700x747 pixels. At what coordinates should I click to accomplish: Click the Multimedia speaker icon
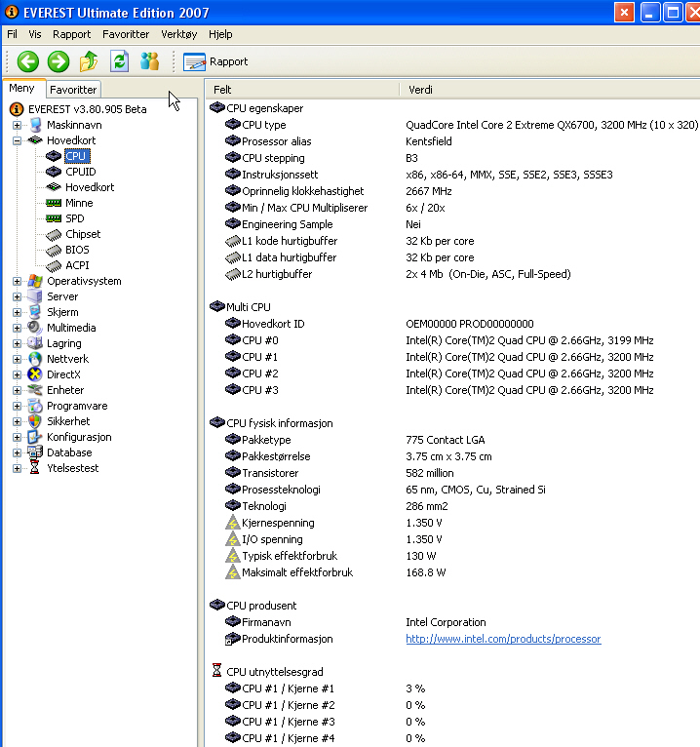[35, 328]
